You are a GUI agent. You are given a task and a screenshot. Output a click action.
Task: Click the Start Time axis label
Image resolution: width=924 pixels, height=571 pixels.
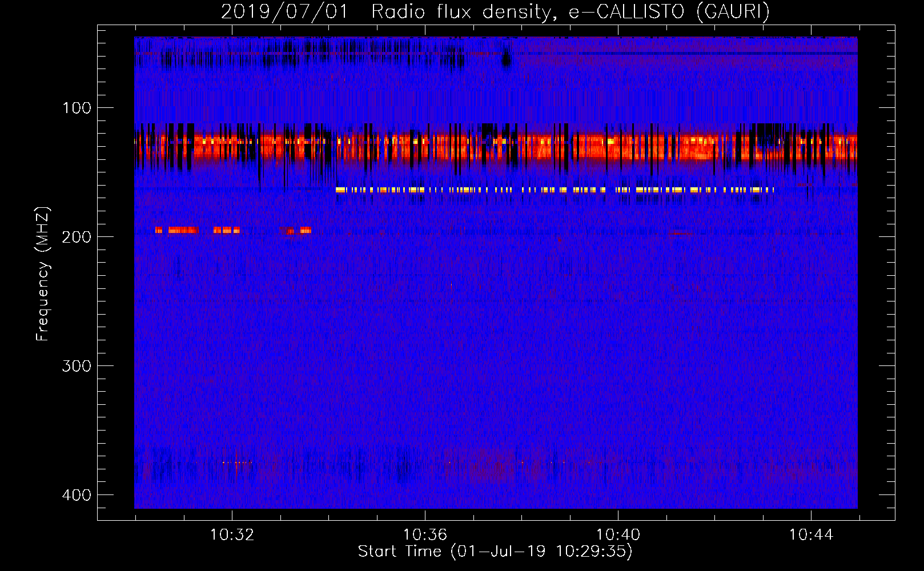(495, 552)
